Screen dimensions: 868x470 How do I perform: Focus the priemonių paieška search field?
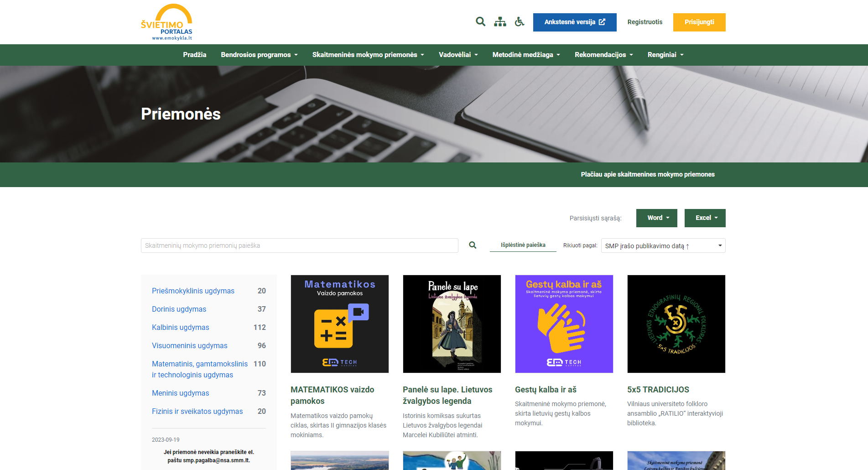coord(300,245)
